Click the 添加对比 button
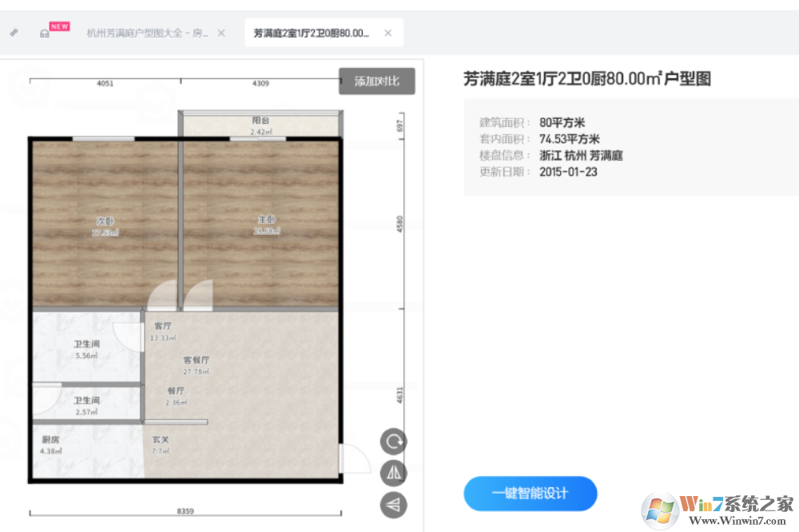Screen dimensions: 799x532 [376, 81]
